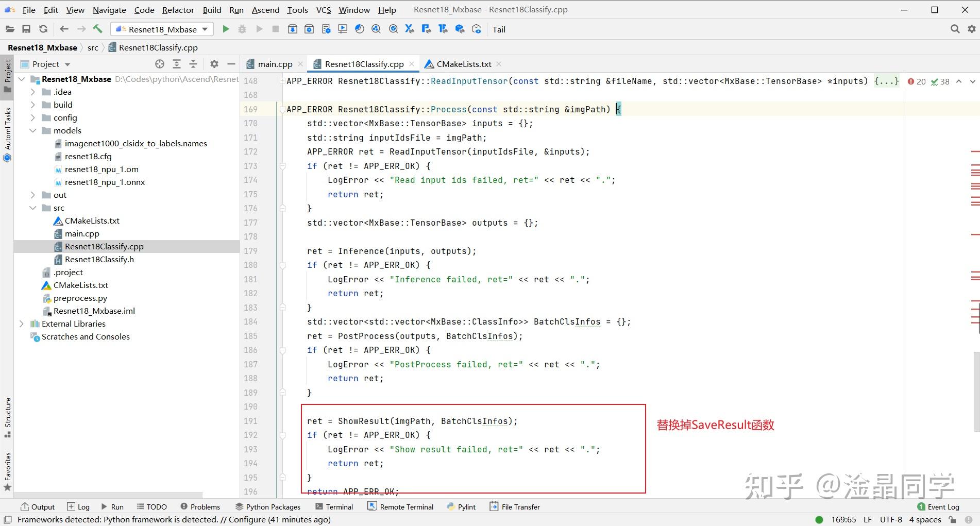Open the File Transfer tool window
Screen dimensions: 980x526
(x=515, y=506)
